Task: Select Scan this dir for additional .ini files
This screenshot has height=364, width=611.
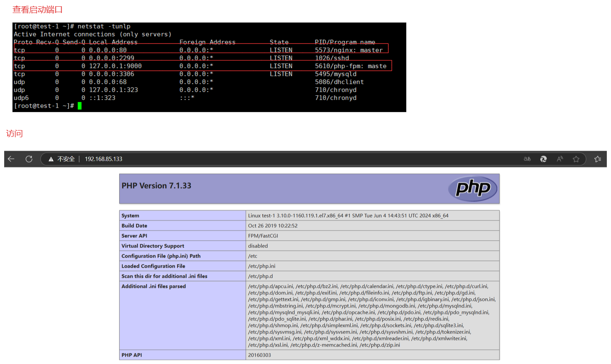Action: click(164, 276)
